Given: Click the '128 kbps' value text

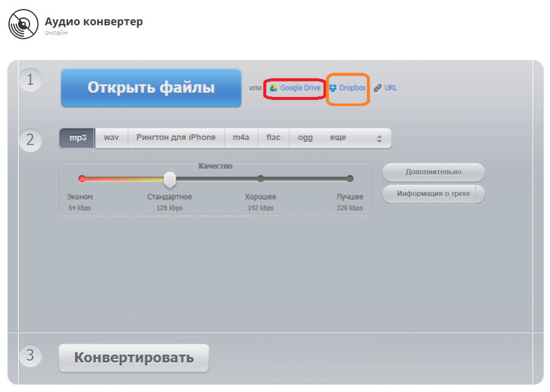Looking at the screenshot, I should (x=169, y=208).
